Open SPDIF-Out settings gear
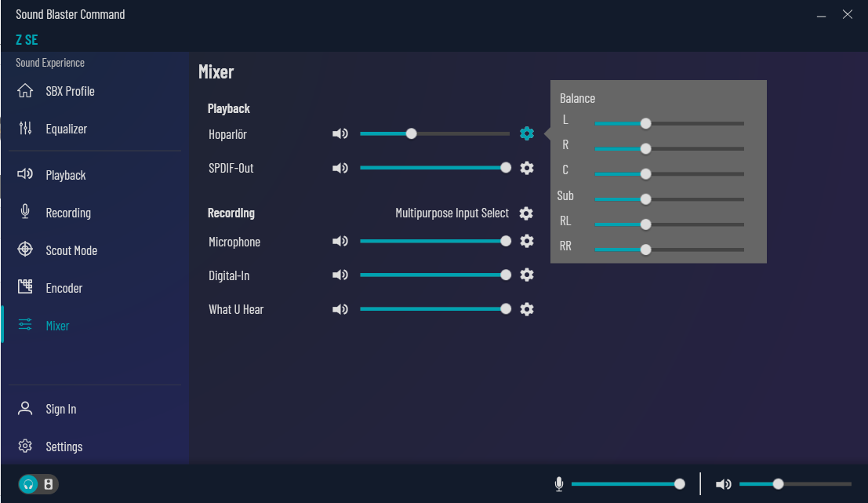868x503 pixels. tap(527, 168)
